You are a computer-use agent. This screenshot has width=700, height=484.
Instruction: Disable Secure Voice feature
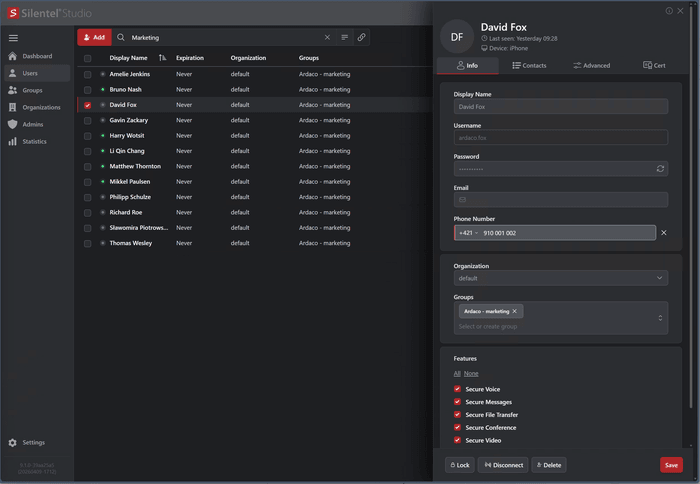[x=457, y=389]
